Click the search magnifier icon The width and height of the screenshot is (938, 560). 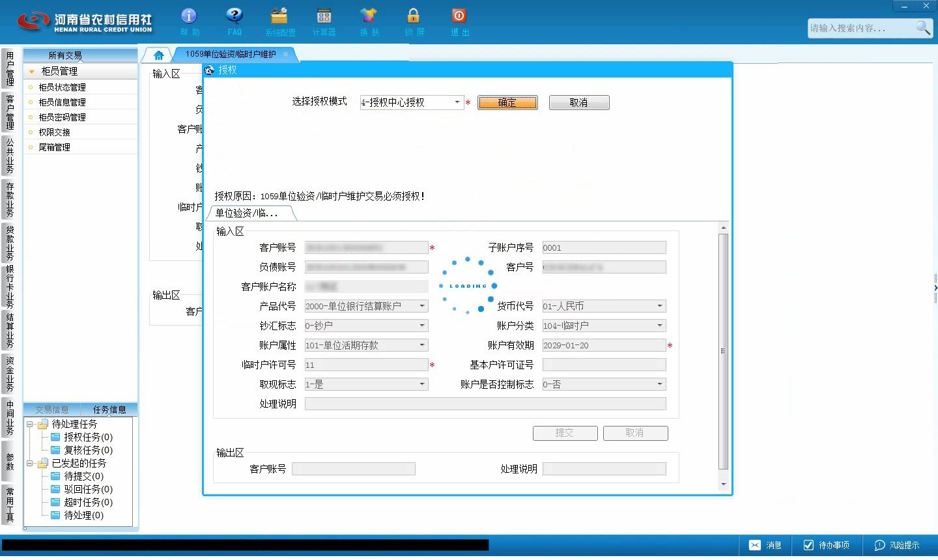(x=923, y=27)
